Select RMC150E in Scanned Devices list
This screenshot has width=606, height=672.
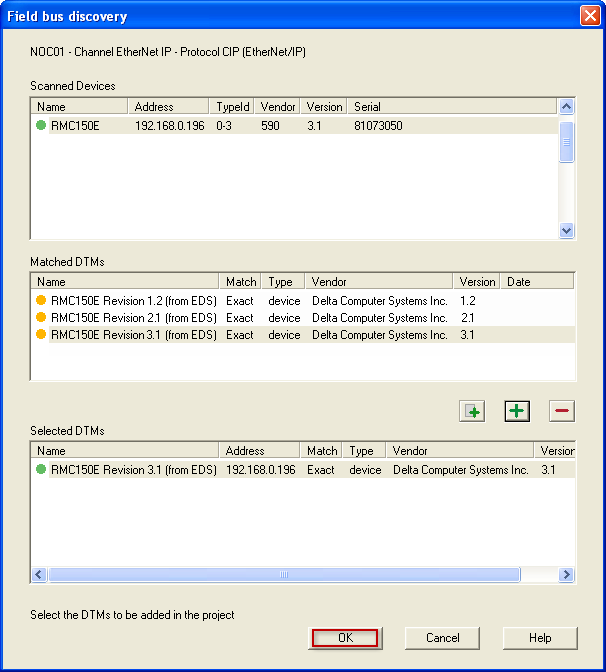[x=296, y=126]
